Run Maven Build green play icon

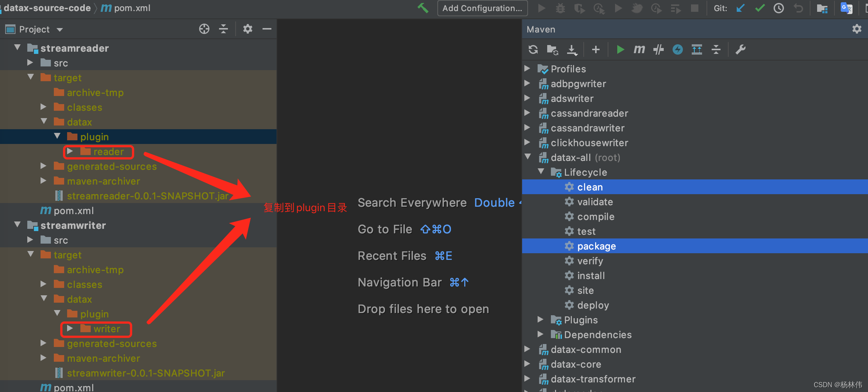pos(620,49)
